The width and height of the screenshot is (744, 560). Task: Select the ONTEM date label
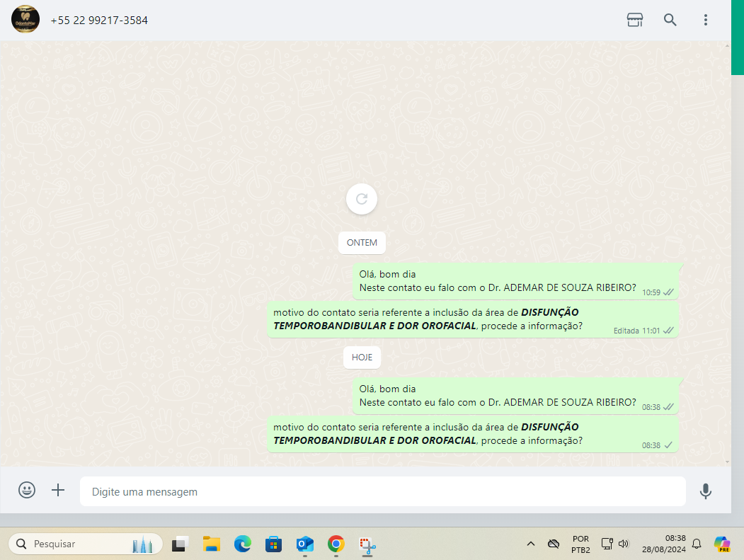(x=362, y=243)
